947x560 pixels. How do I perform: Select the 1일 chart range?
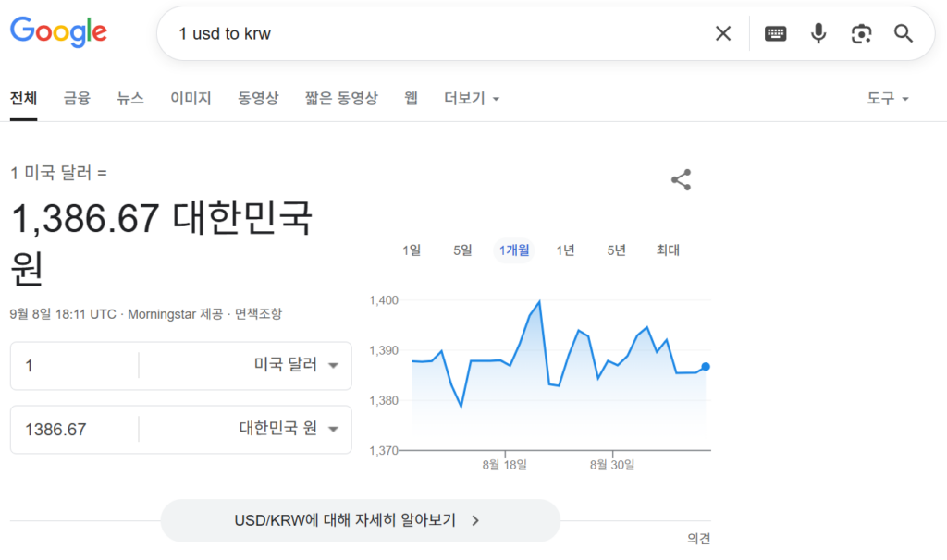pyautogui.click(x=412, y=250)
